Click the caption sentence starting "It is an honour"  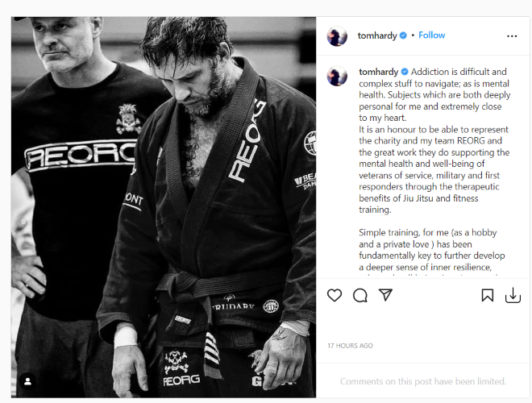434,169
